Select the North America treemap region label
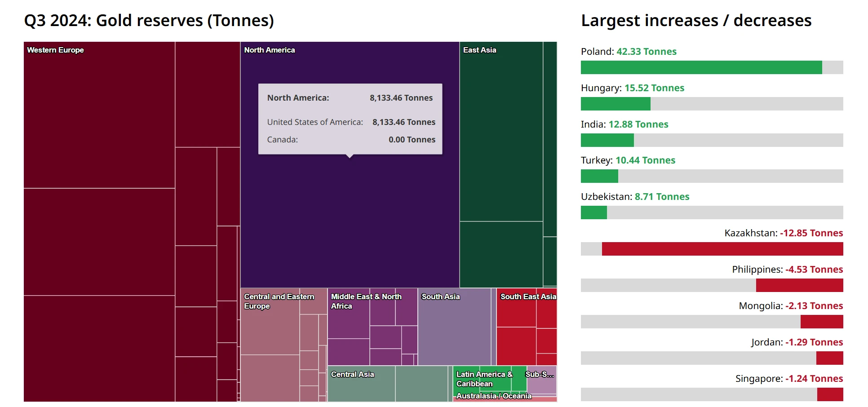This screenshot has width=868, height=407. pos(269,50)
